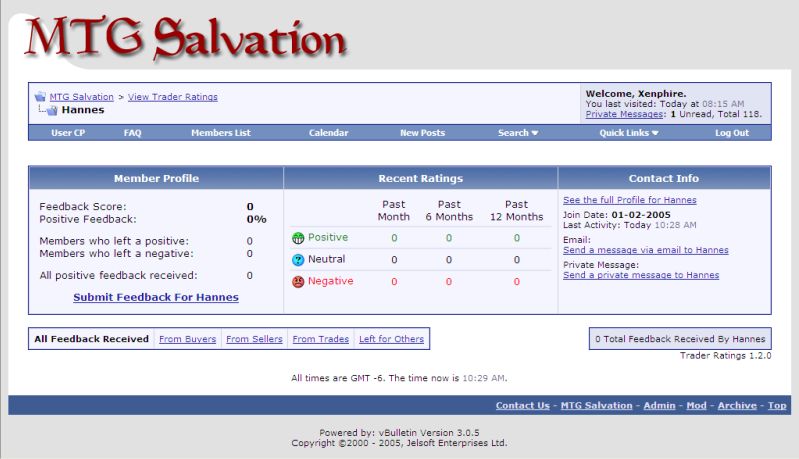Expand the Quick Links dropdown
The image size is (799, 459).
click(629, 133)
